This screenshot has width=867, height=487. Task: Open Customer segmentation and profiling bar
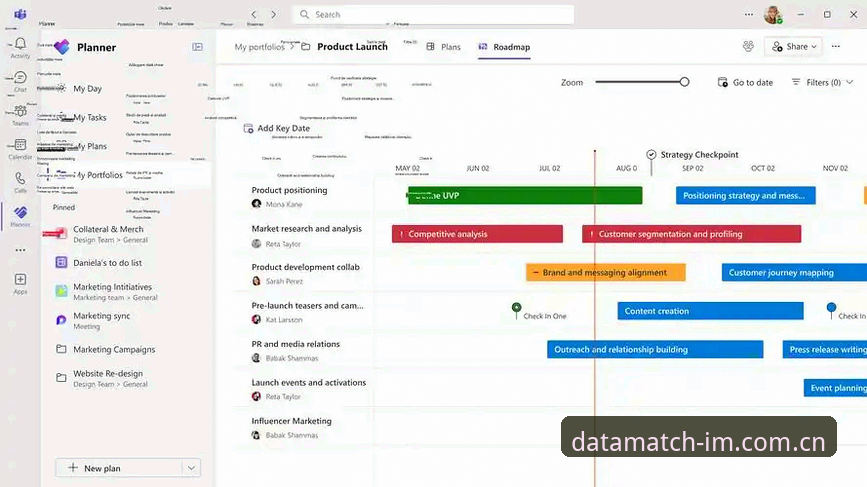click(691, 234)
